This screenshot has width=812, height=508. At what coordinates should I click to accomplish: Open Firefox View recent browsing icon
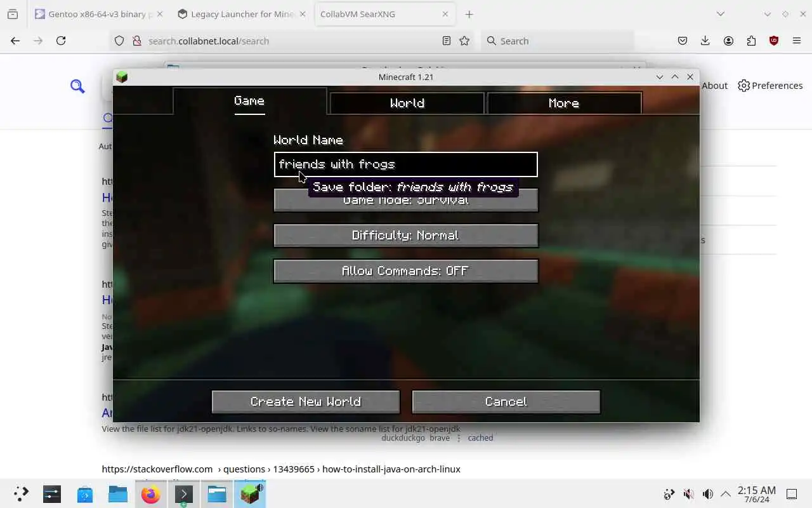point(13,14)
